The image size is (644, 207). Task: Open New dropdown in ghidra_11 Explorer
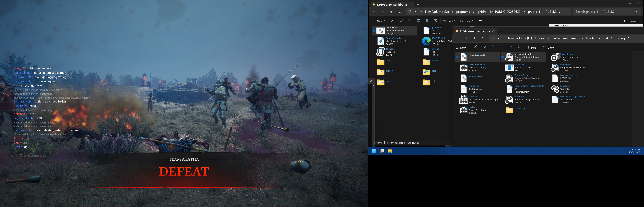click(378, 21)
